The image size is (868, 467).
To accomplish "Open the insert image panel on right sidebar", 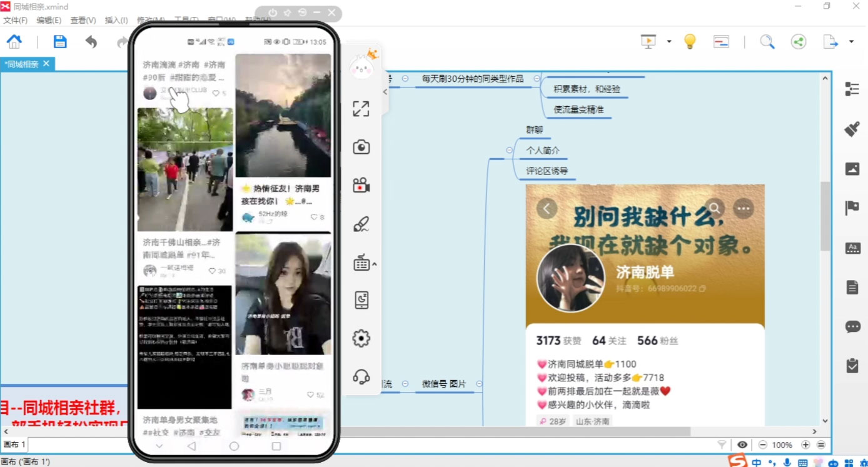I will [x=852, y=169].
